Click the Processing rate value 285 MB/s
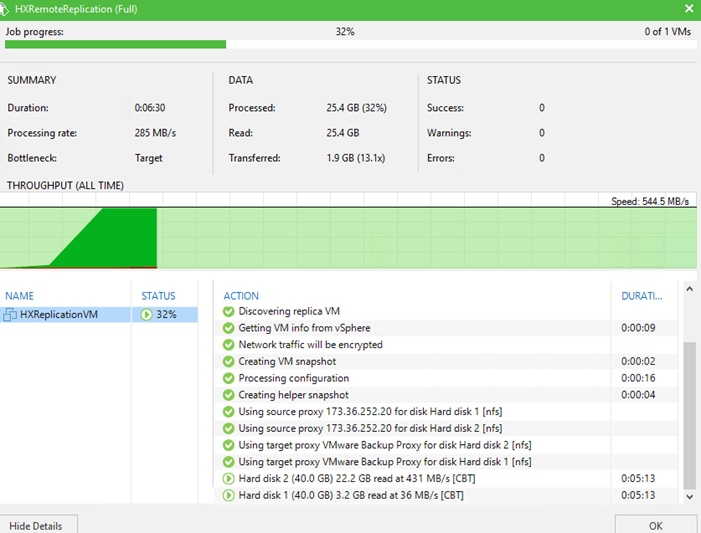The height and width of the screenshot is (533, 701). 155,133
